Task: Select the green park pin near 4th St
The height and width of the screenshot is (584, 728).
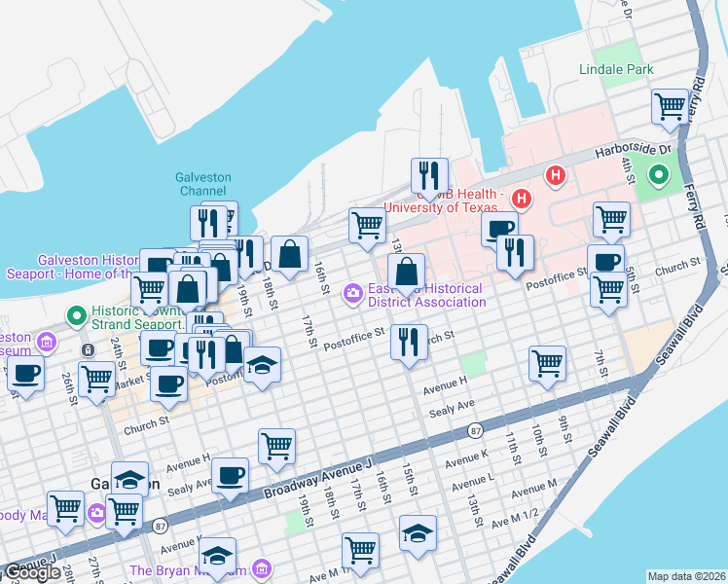Action: [658, 176]
